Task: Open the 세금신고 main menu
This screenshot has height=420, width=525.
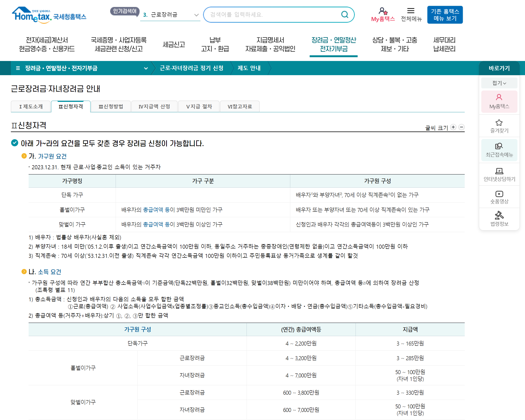Action: [174, 44]
